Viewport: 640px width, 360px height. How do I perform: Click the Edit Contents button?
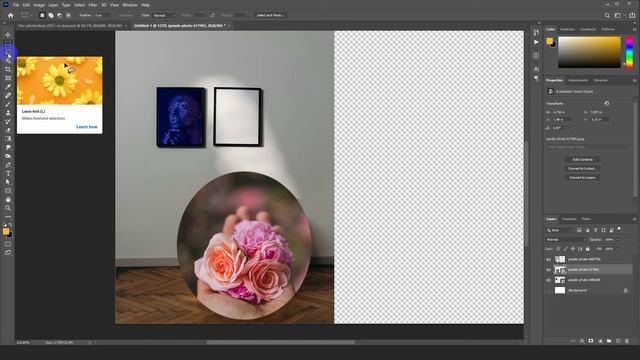pyautogui.click(x=582, y=160)
